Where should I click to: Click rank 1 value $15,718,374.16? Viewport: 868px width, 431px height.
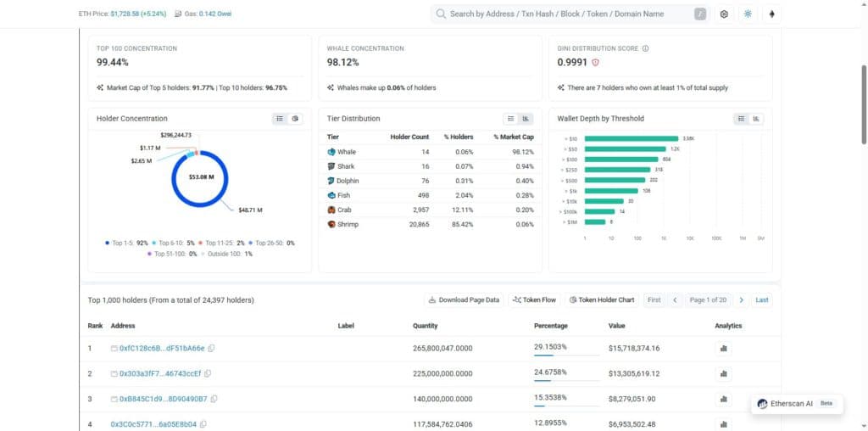pos(634,349)
